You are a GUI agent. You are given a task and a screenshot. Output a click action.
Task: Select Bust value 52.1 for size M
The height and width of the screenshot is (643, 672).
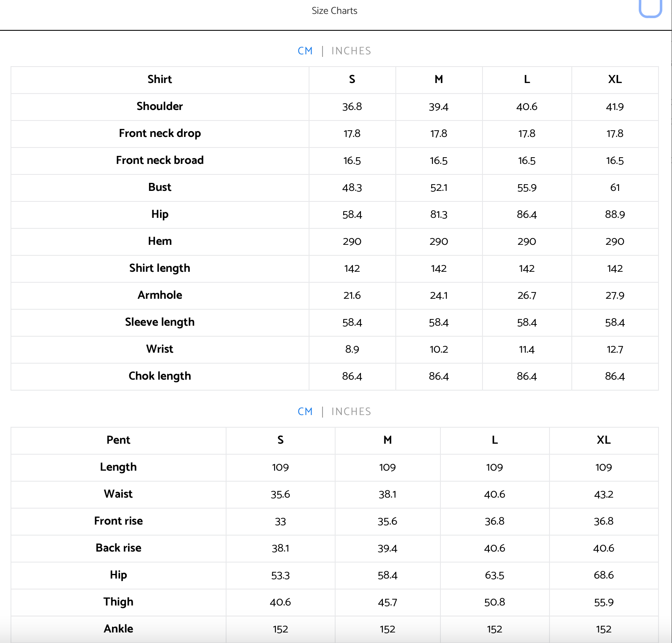439,188
